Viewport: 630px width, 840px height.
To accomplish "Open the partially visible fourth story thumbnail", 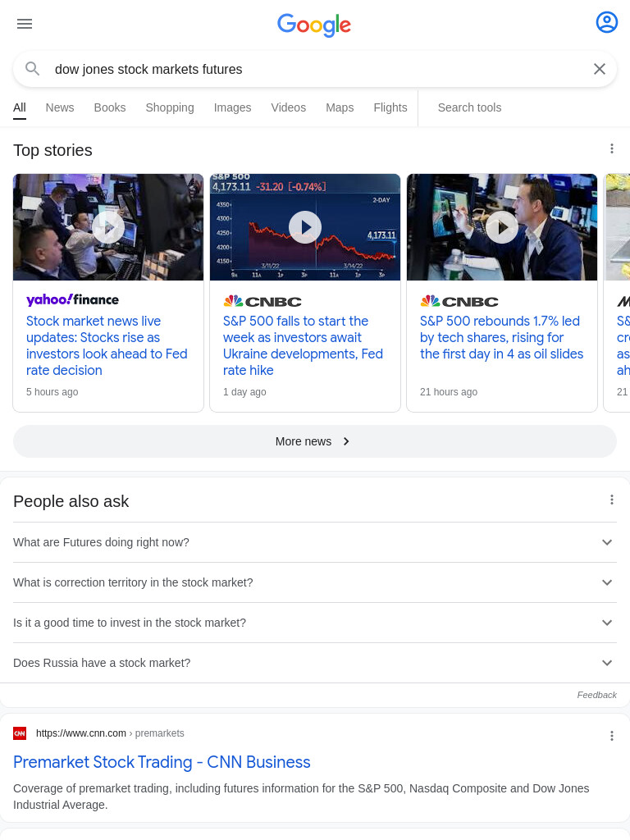I will click(618, 227).
